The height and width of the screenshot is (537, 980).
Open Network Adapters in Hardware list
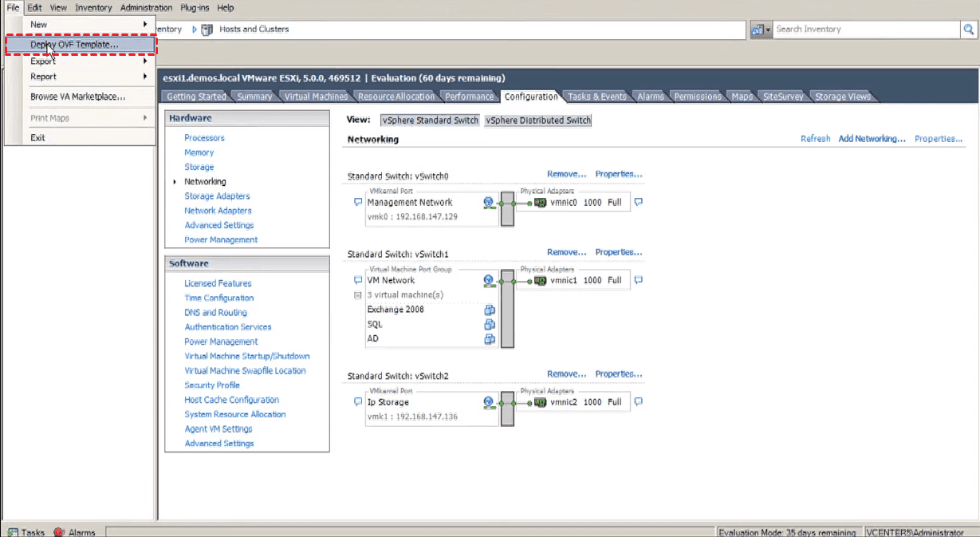coord(218,211)
